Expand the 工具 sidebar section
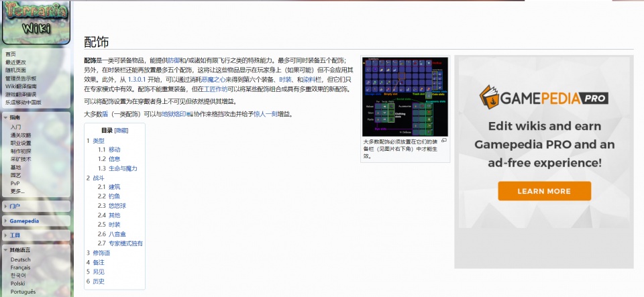 click(x=14, y=235)
